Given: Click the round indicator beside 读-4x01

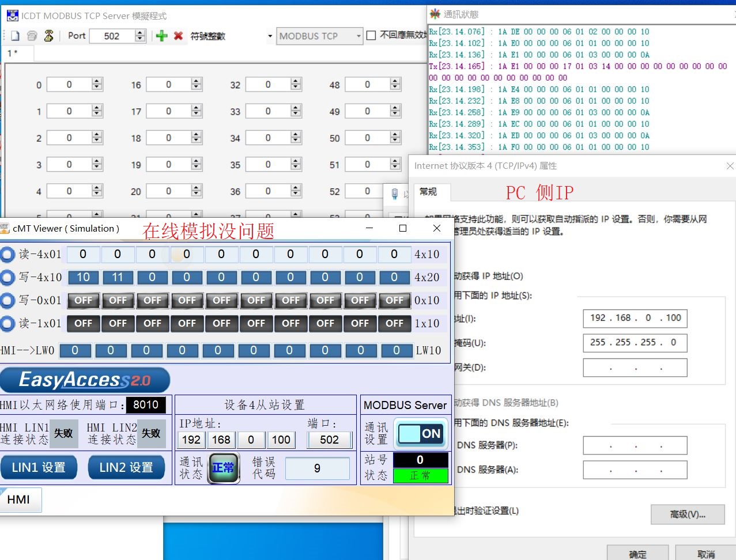Looking at the screenshot, I should click(7, 254).
